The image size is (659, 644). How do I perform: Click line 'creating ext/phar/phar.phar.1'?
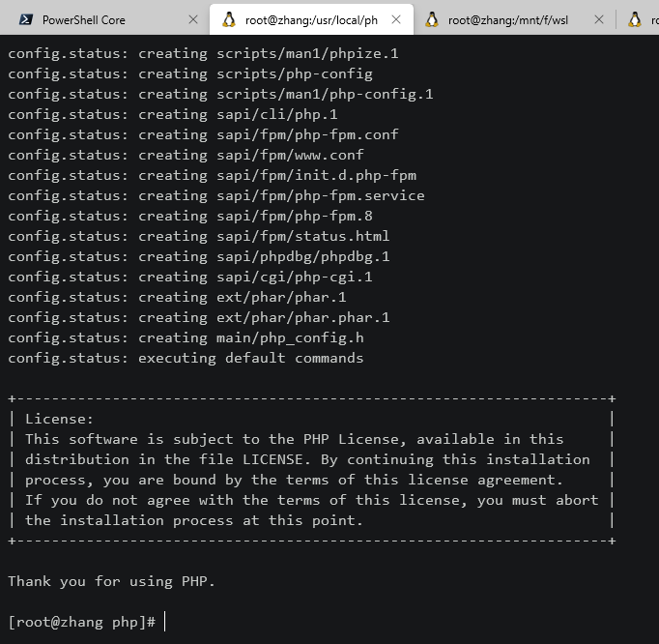(199, 317)
